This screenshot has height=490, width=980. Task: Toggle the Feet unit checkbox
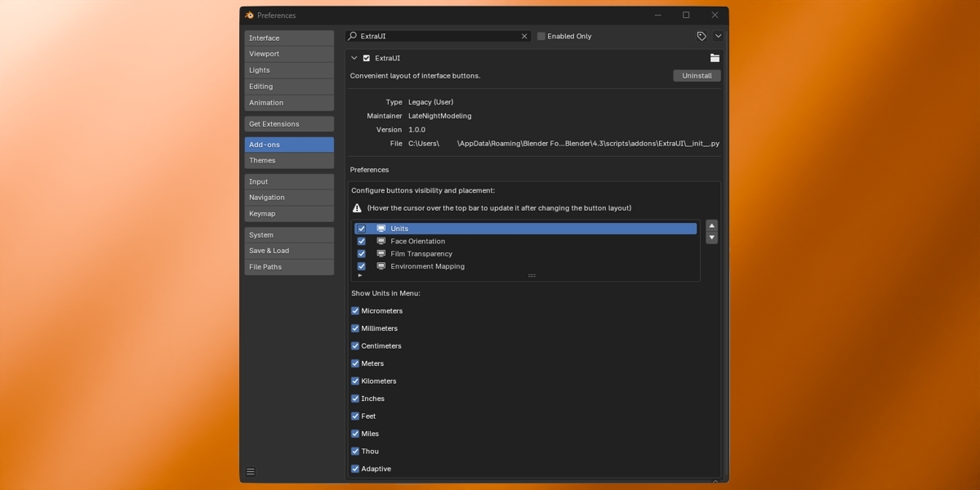tap(355, 416)
